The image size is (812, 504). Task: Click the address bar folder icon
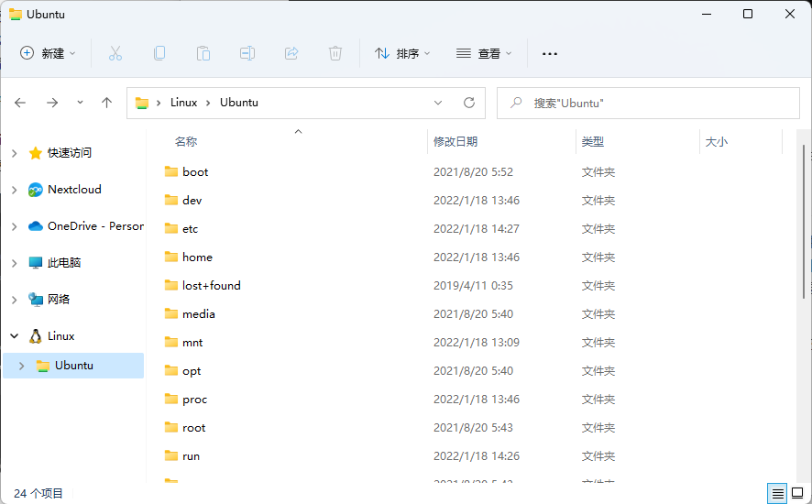tap(142, 103)
